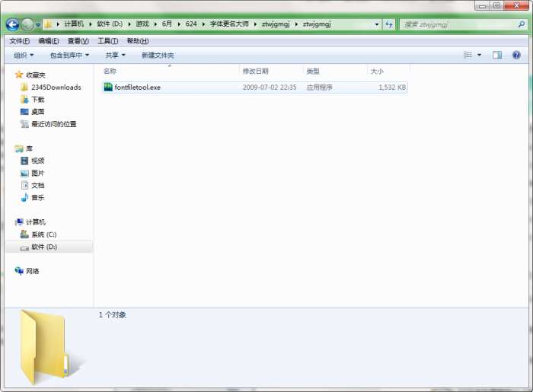This screenshot has height=392, width=533.
Task: Open the 文件(F) menu
Action: tap(19, 41)
